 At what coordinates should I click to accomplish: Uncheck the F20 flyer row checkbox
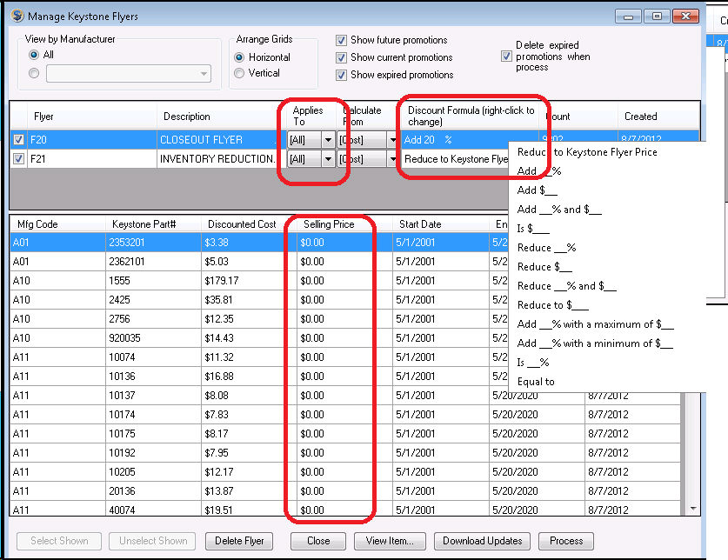coord(19,140)
